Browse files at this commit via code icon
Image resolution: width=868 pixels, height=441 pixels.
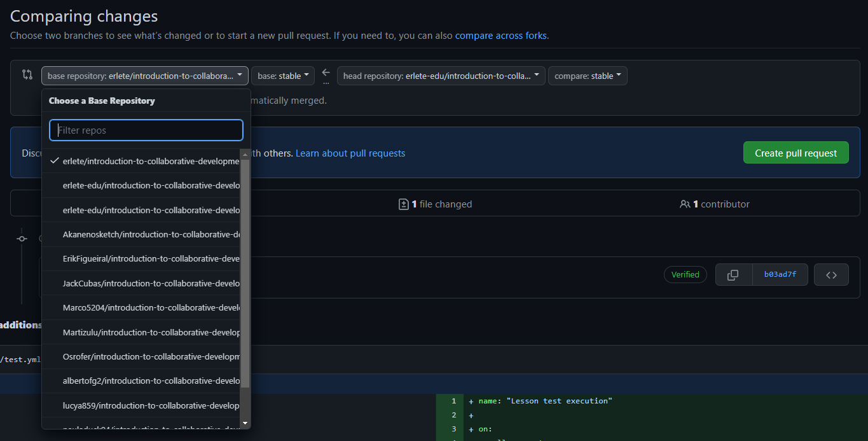831,274
